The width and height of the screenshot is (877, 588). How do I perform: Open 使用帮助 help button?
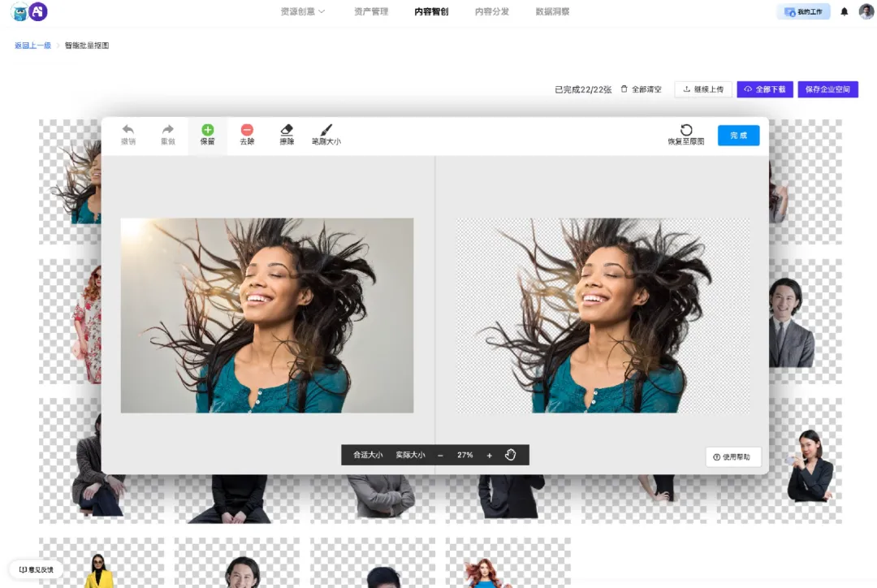(732, 457)
